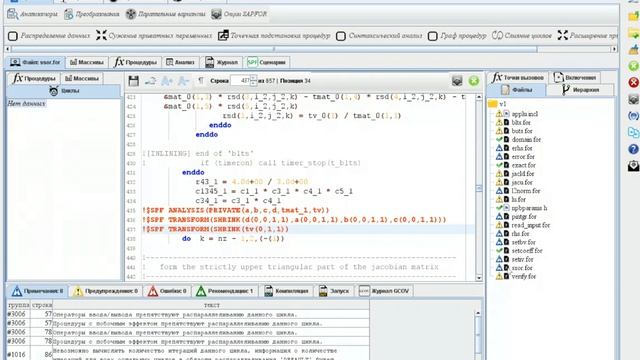
Task: Click black mail envelope sidebar icon
Action: 633,166
